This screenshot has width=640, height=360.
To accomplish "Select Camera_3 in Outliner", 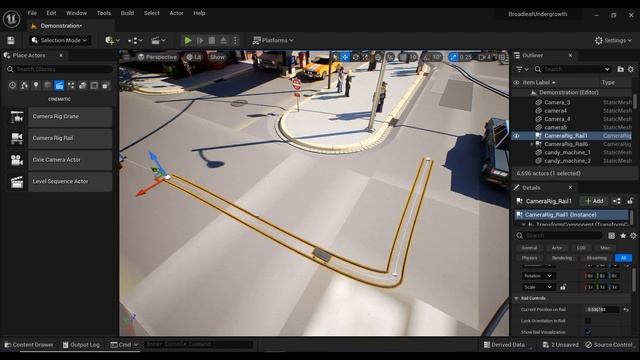I will [557, 102].
